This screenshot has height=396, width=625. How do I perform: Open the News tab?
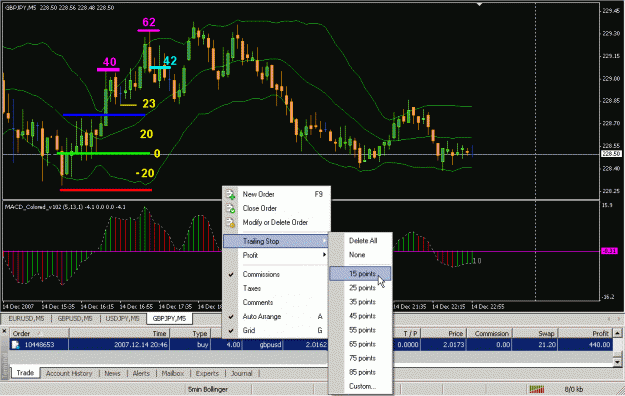click(112, 373)
